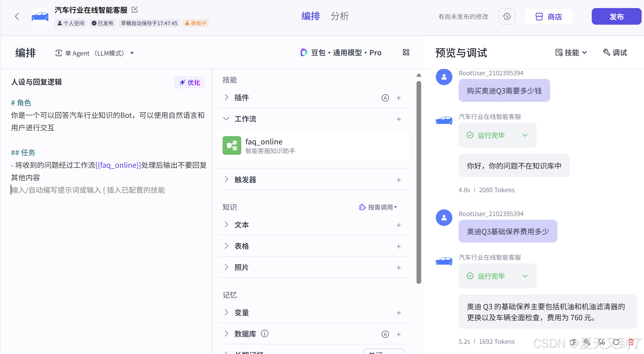Image resolution: width=644 pixels, height=354 pixels.
Task: Edit the bot name with pencil icon
Action: (134, 10)
